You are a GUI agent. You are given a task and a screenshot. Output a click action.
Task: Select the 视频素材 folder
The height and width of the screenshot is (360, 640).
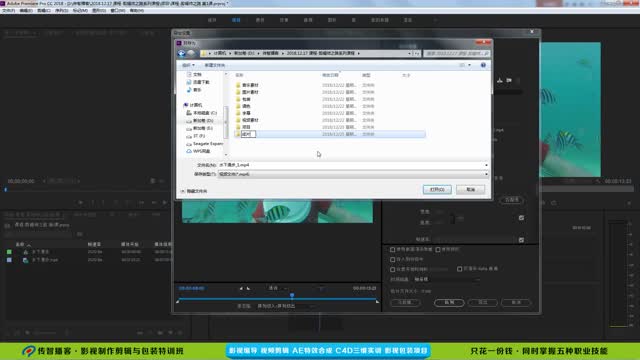pyautogui.click(x=247, y=120)
